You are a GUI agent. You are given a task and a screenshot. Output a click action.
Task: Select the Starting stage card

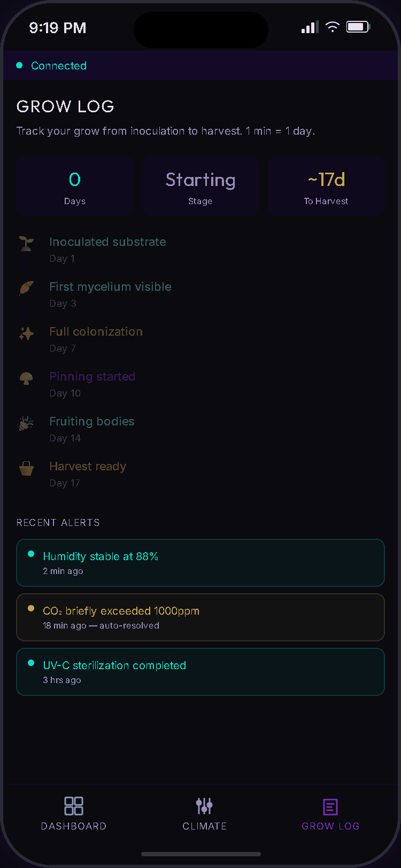(x=200, y=185)
